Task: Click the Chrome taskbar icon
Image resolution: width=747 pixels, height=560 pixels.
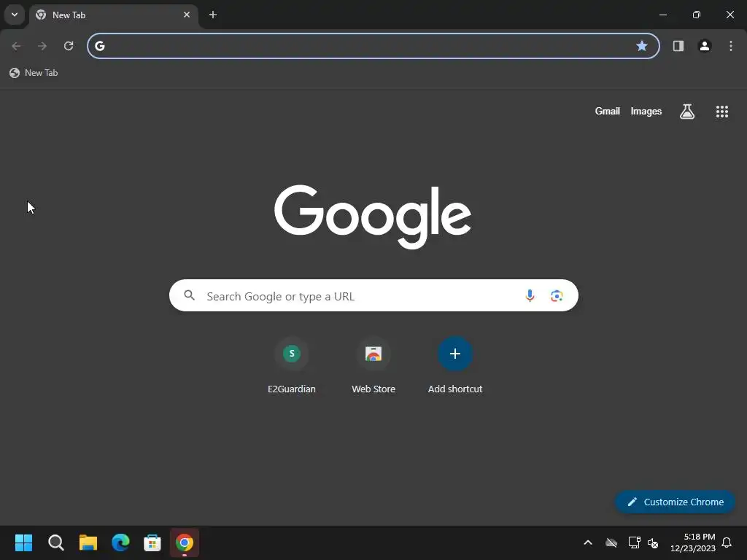Action: [185, 542]
